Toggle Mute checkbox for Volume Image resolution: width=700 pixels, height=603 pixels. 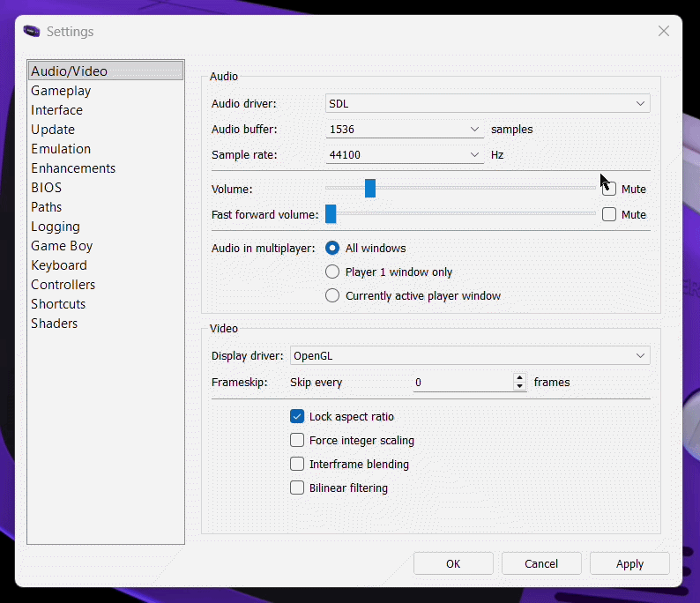click(609, 189)
